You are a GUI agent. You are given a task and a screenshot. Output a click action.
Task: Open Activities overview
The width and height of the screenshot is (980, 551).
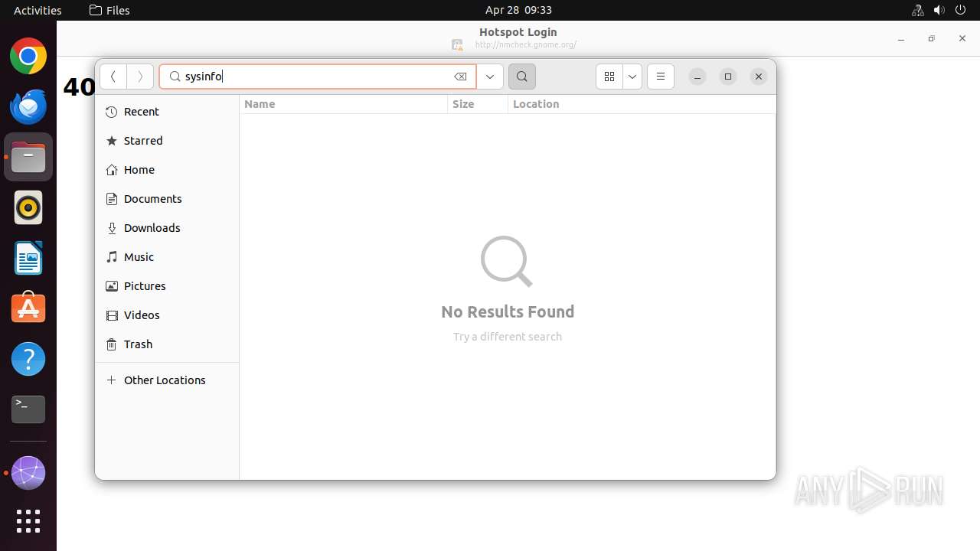coord(38,10)
